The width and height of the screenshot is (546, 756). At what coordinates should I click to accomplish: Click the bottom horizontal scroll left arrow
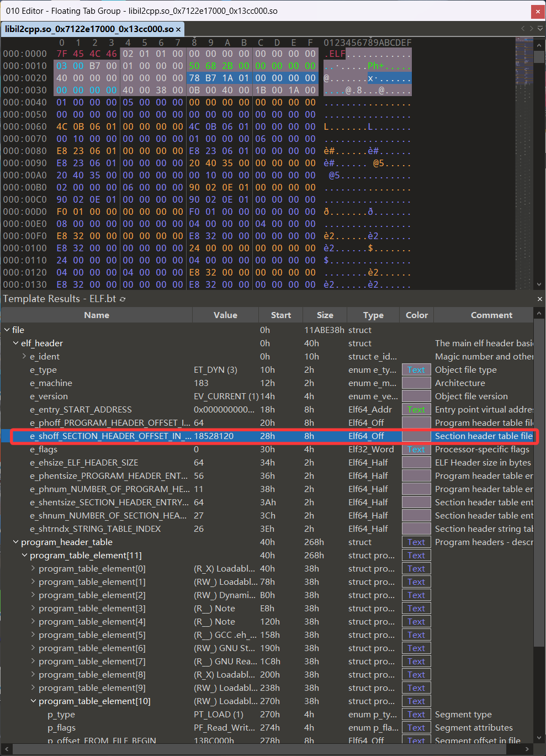click(6, 749)
